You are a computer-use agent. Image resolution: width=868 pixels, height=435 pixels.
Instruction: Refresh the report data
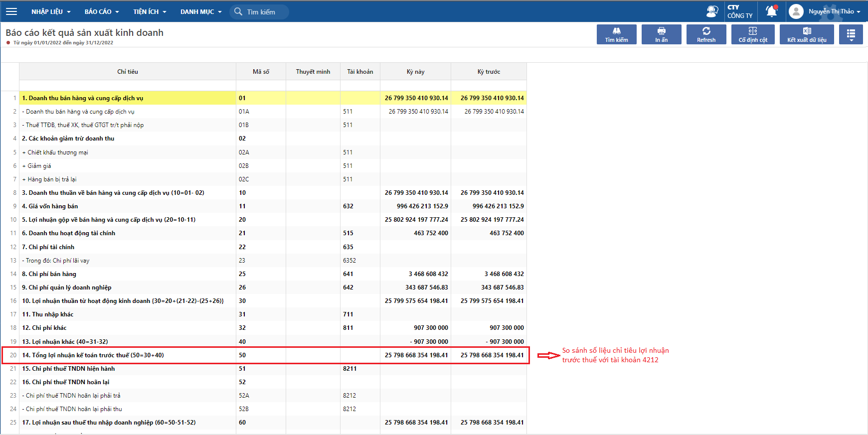click(706, 34)
